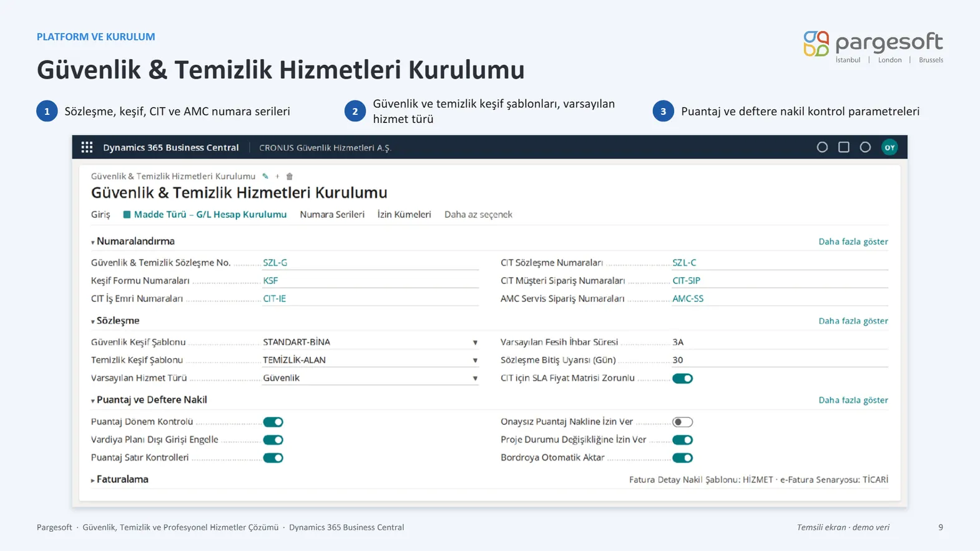The image size is (980, 551).
Task: Open the SZL-G number series link
Action: pyautogui.click(x=275, y=263)
